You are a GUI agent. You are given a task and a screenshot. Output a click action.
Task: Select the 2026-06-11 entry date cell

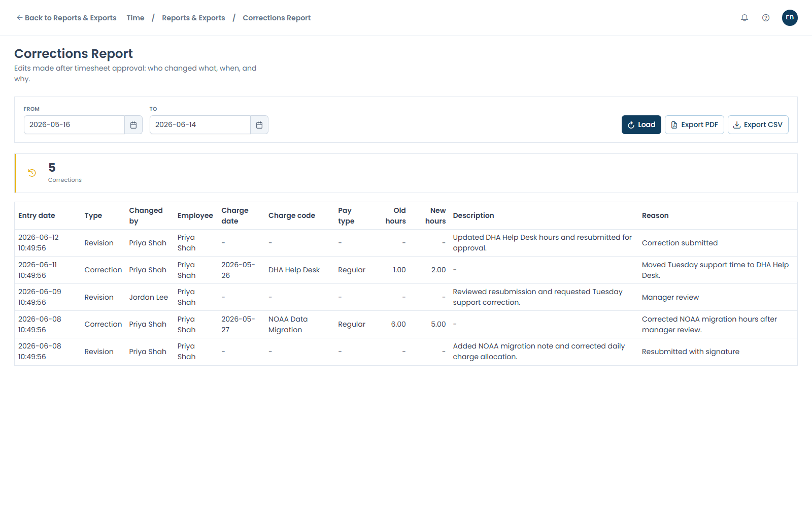pos(38,270)
